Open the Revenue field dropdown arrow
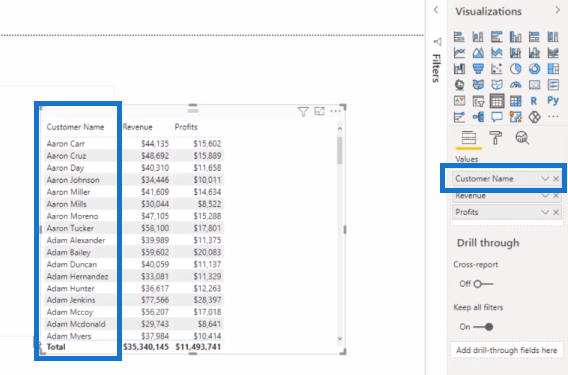 tap(545, 196)
